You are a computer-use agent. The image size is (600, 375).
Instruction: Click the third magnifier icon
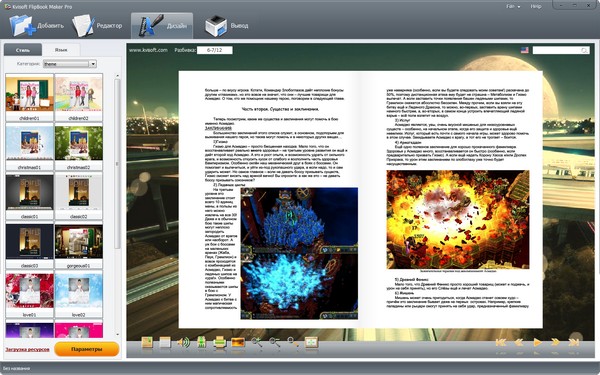pyautogui.click(x=293, y=342)
